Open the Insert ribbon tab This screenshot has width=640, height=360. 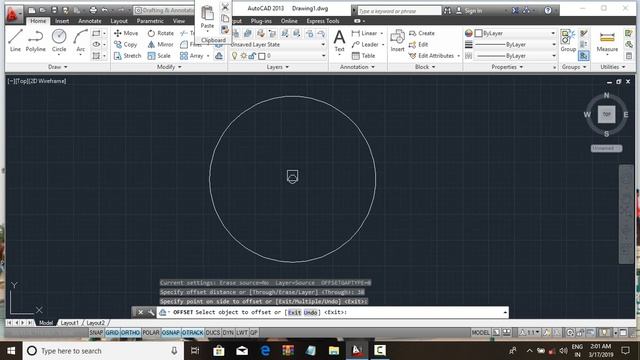(62, 21)
